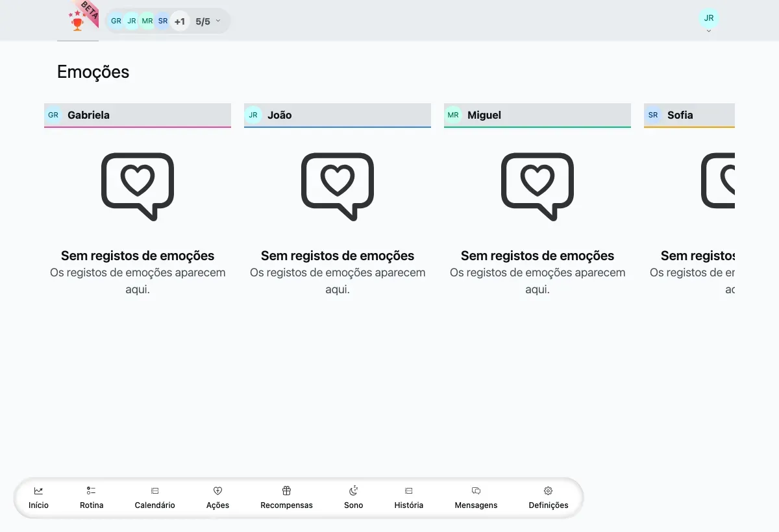This screenshot has width=779, height=532.
Task: Open the Recompensas gift tab
Action: click(x=286, y=498)
